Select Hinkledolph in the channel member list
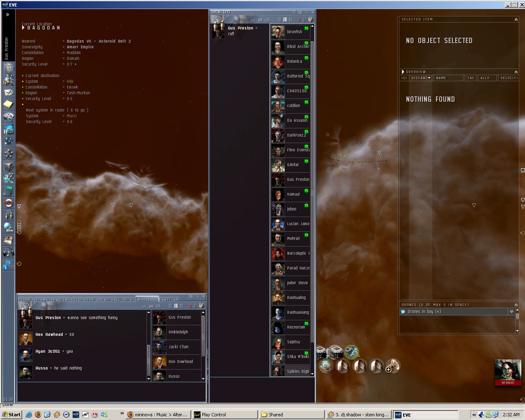 [x=176, y=332]
